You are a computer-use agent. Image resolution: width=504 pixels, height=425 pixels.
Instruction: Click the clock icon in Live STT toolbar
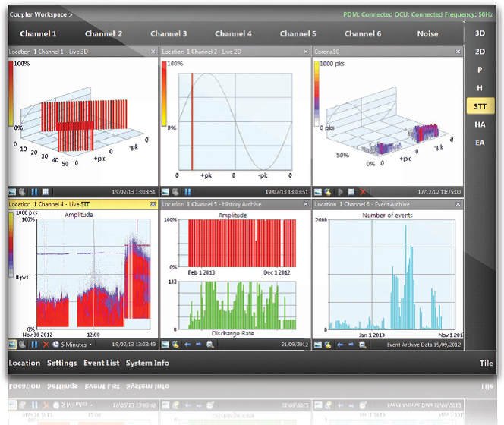pyautogui.click(x=55, y=345)
